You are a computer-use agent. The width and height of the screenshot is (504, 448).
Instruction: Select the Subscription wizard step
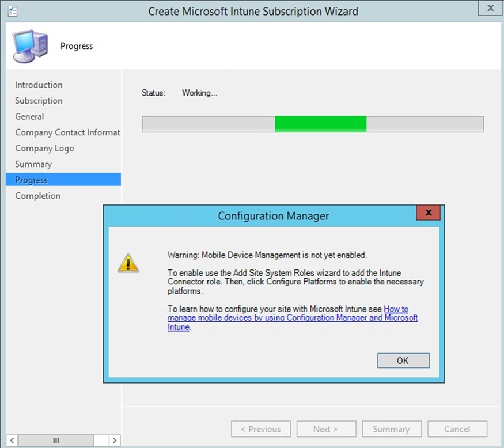[x=39, y=101]
